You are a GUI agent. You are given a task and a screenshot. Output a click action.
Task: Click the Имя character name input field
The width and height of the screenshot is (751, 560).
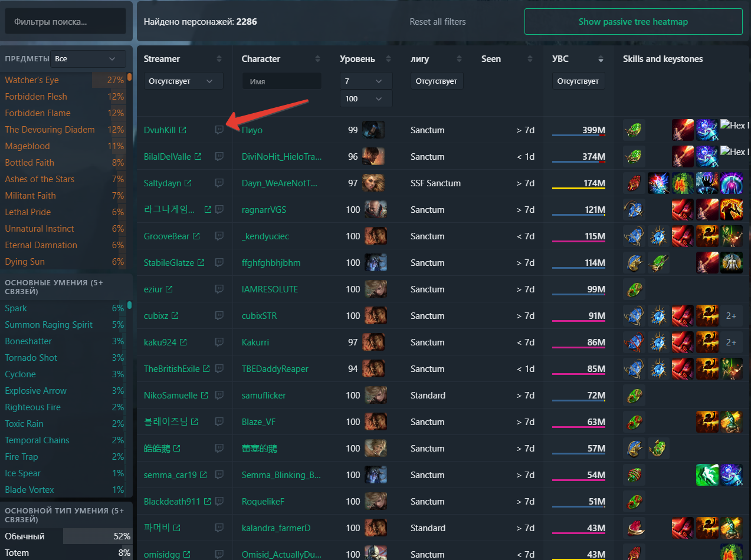[x=281, y=81]
